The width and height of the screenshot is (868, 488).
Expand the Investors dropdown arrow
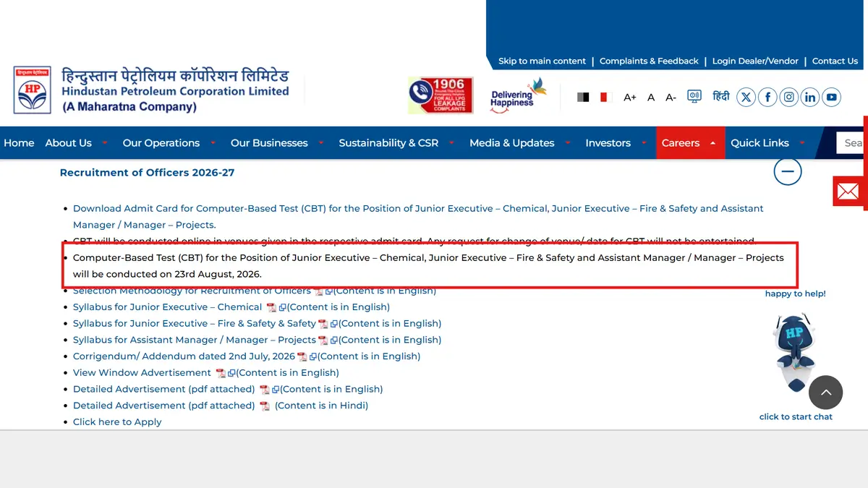click(644, 143)
